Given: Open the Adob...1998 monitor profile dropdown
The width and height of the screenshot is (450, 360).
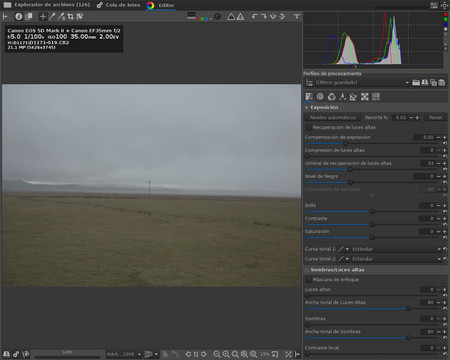Looking at the screenshot, I should click(x=123, y=354).
